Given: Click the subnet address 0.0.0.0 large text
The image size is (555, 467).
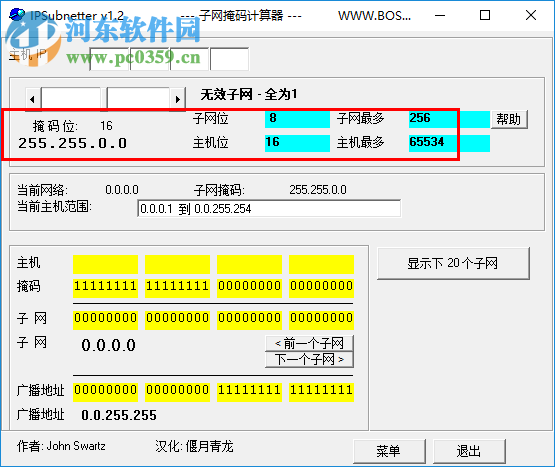Looking at the screenshot, I should click(x=108, y=345).
